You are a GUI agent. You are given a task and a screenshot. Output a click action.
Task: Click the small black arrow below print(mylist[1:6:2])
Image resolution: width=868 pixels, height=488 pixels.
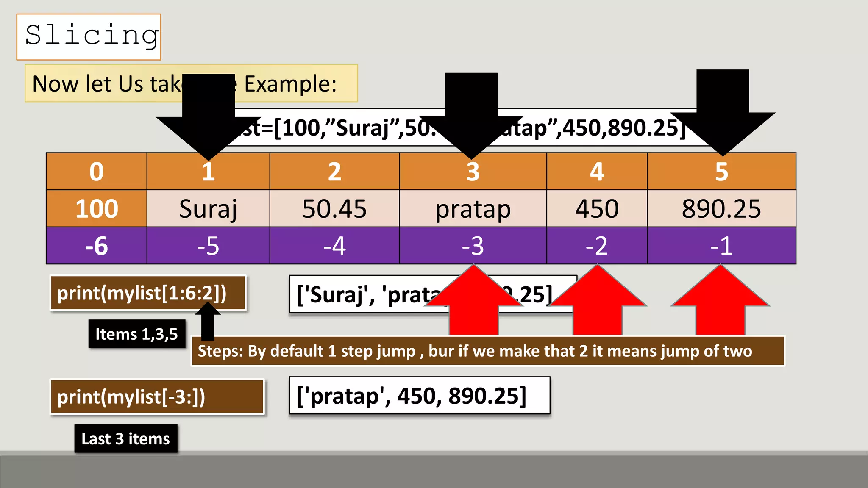click(x=208, y=322)
